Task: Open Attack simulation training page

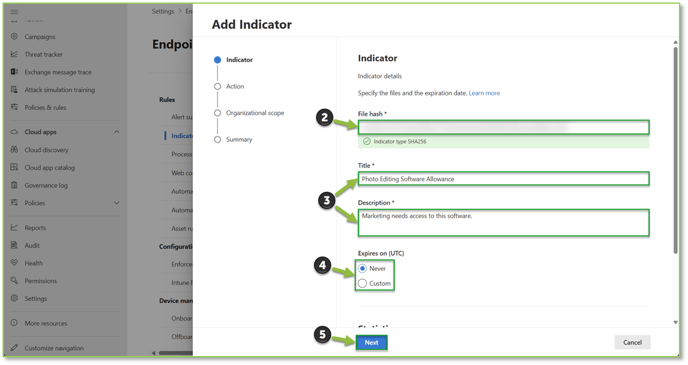Action: tap(60, 90)
